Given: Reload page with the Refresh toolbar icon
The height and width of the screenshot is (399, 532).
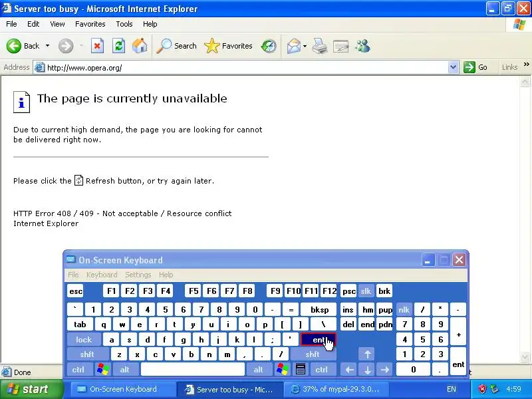Looking at the screenshot, I should click(x=119, y=46).
